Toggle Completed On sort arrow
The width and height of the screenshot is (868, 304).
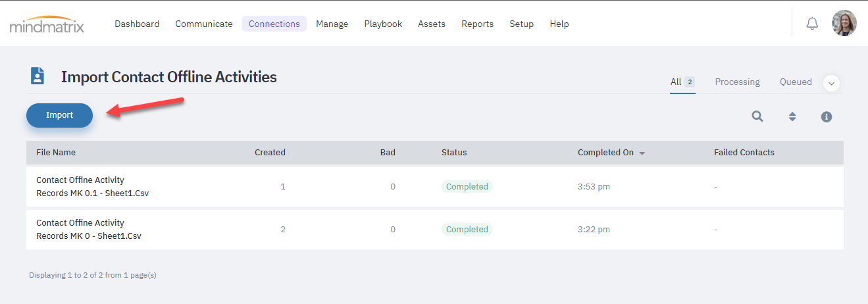point(642,153)
